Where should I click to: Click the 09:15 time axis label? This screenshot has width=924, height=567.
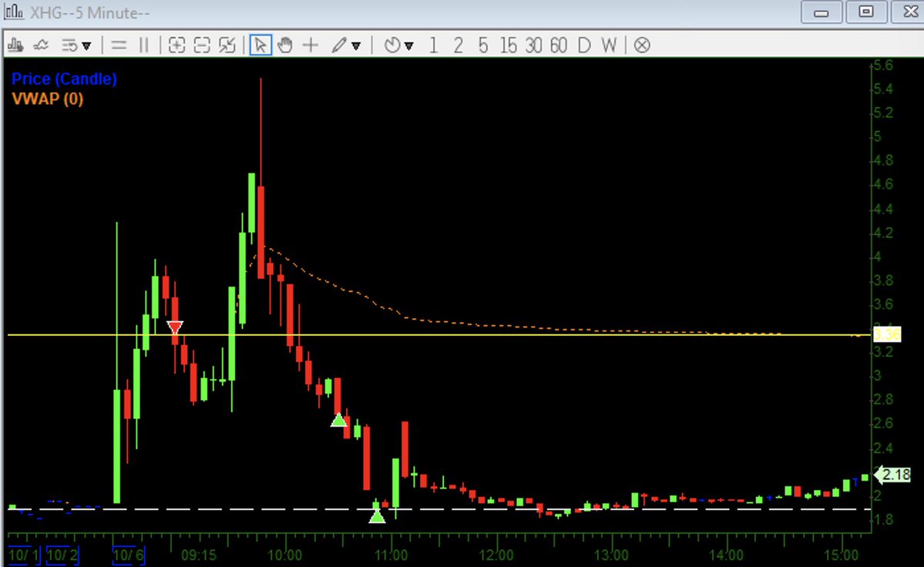199,555
